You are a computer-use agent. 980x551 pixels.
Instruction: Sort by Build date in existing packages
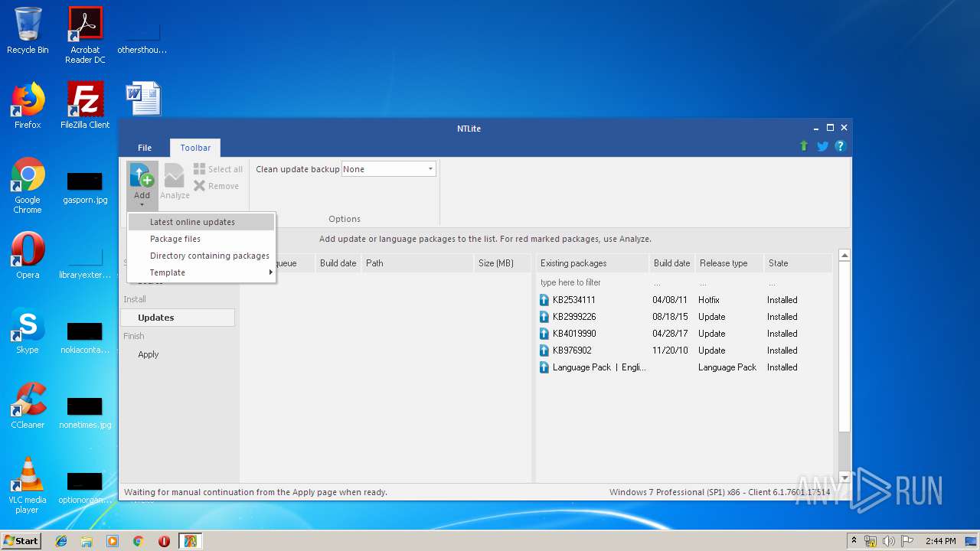pos(671,263)
